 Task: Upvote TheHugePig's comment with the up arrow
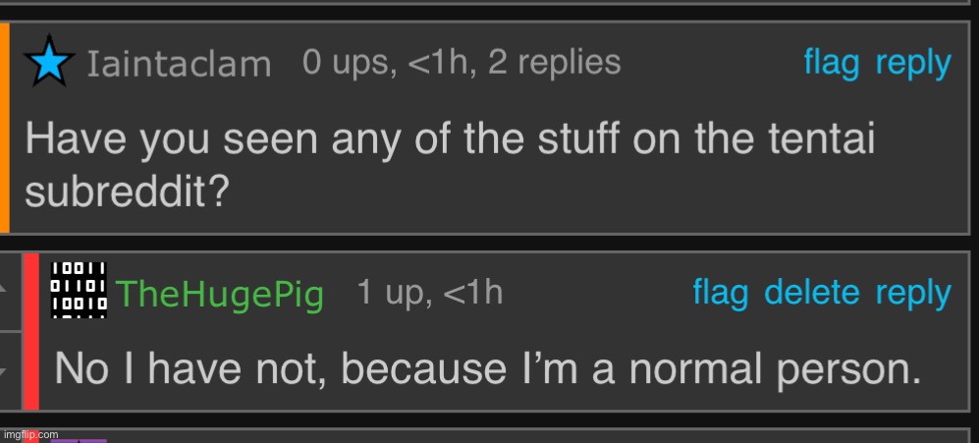pos(10,290)
